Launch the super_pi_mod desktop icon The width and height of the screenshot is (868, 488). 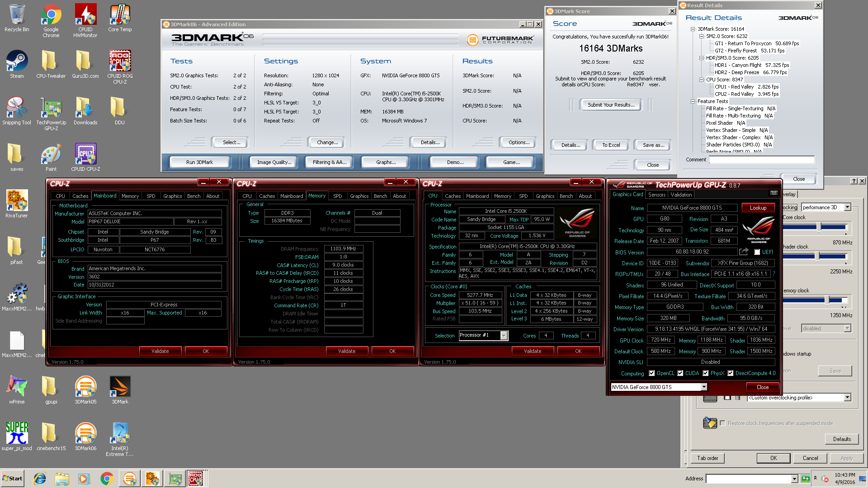pos(17,436)
